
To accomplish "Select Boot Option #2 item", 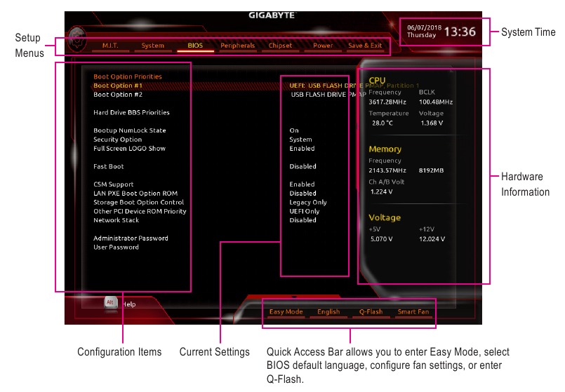I will point(118,95).
